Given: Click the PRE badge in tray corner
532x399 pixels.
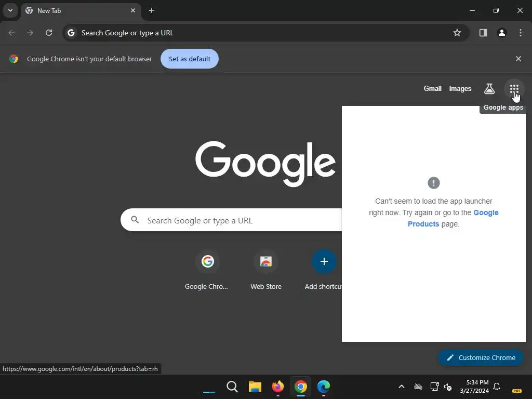Looking at the screenshot, I should (517, 391).
